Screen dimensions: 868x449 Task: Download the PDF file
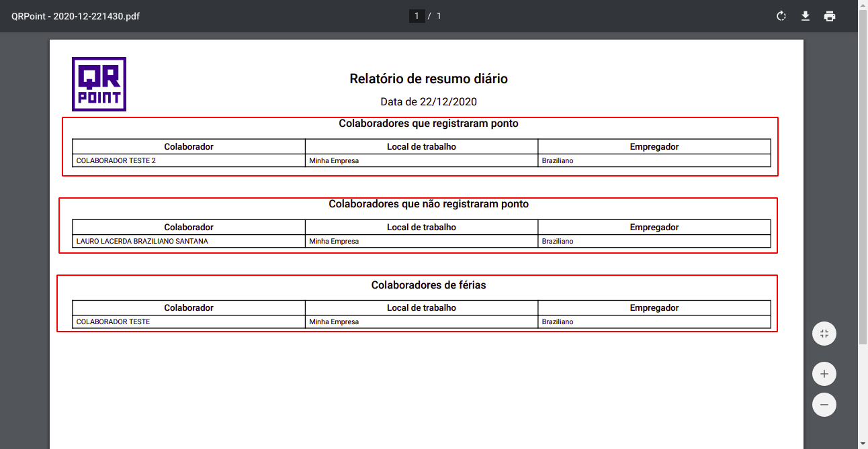tap(806, 16)
